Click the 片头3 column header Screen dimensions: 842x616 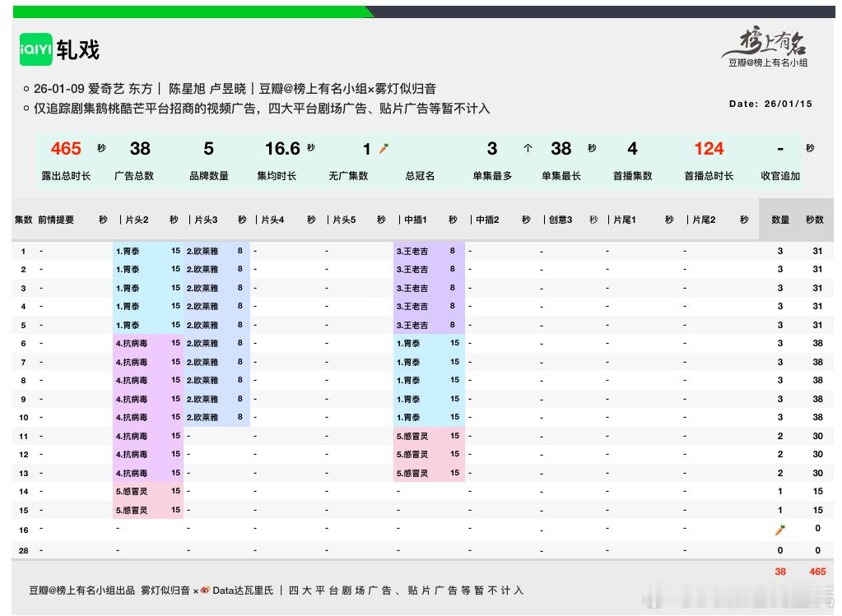[206, 220]
